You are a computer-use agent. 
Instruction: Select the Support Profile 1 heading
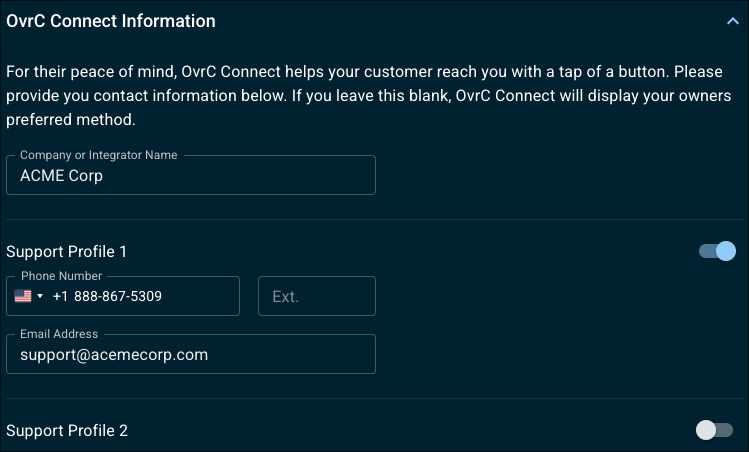coord(66,251)
